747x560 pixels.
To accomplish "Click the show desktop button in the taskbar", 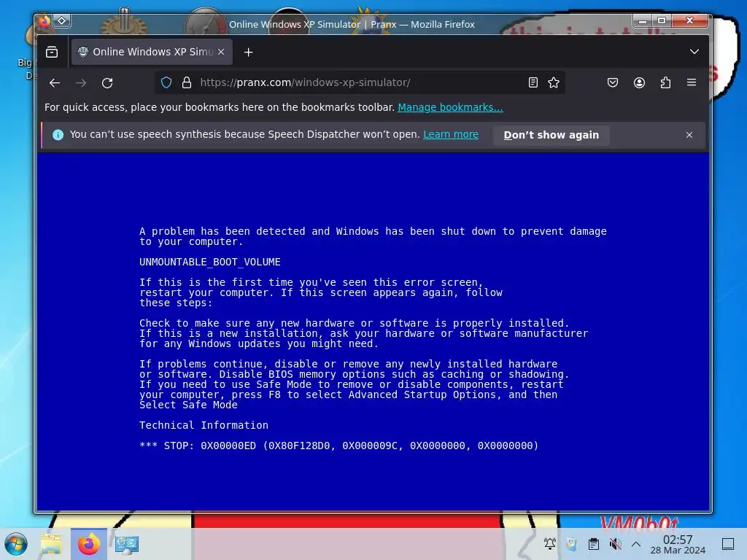I will point(728,543).
